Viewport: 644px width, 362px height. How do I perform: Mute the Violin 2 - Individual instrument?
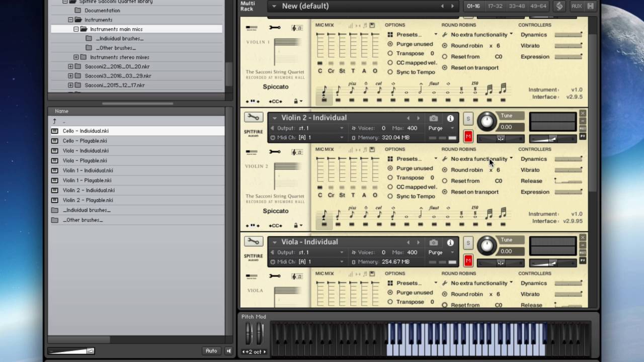click(x=468, y=136)
